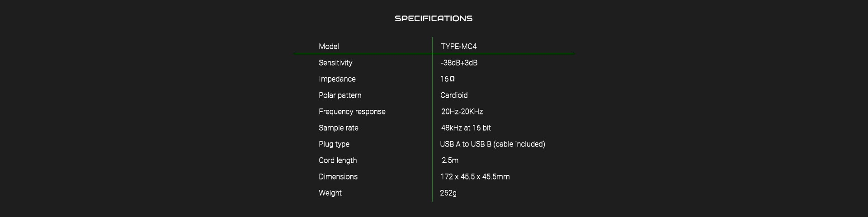
Task: Click the 252g weight value
Action: [x=448, y=193]
